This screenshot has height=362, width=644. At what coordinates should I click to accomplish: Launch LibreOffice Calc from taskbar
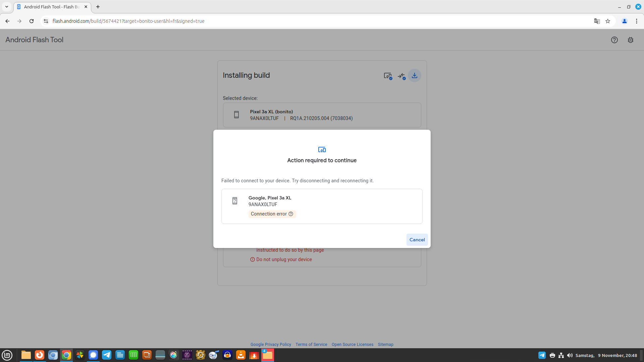pos(133,355)
